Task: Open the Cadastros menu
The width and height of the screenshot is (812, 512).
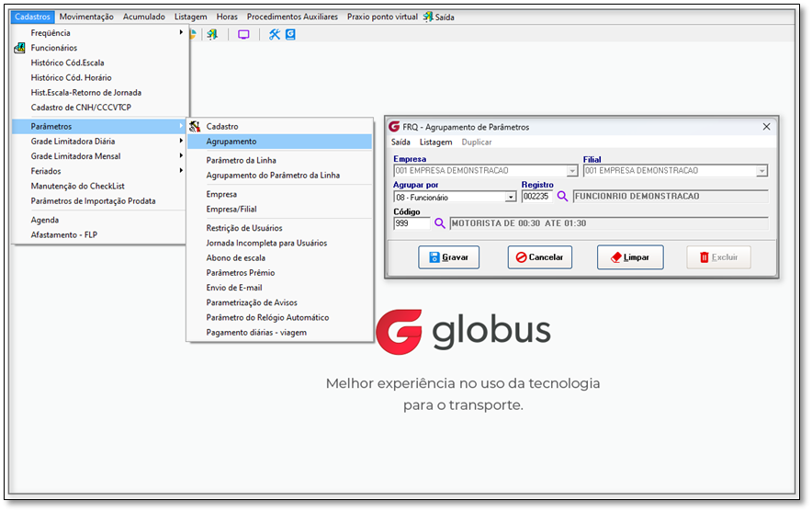Action: (x=32, y=17)
